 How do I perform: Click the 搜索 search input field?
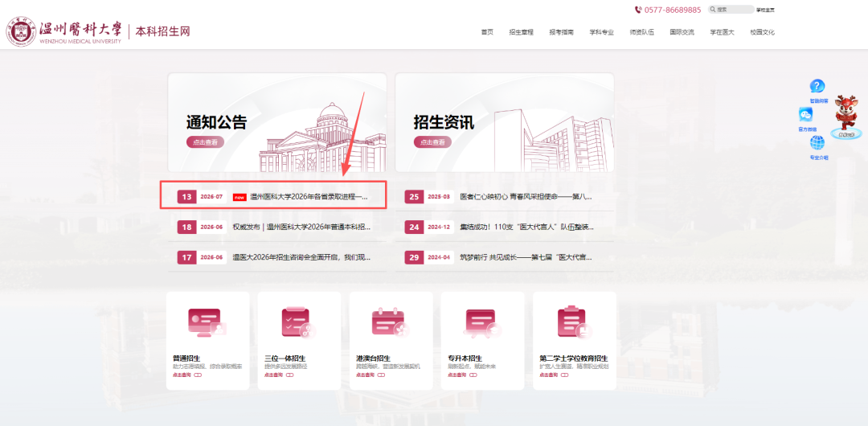click(x=731, y=10)
